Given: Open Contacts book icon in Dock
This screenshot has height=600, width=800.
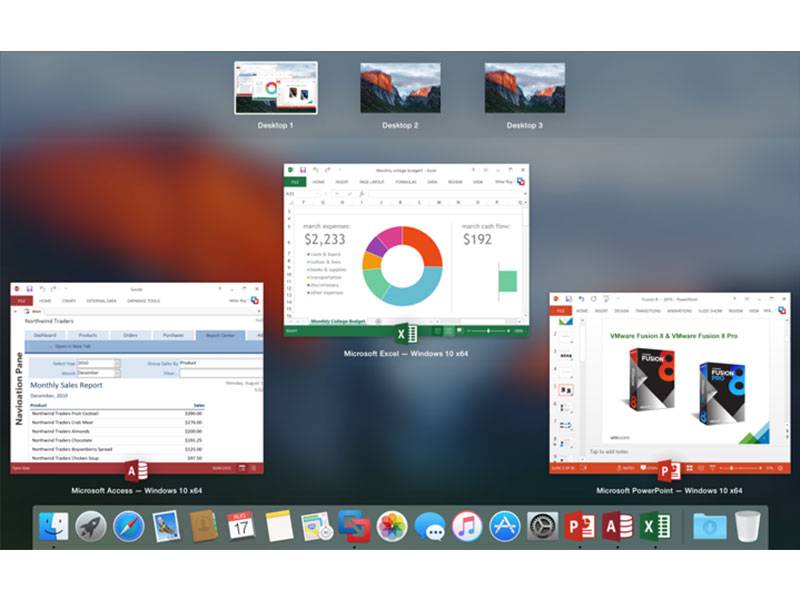Looking at the screenshot, I should (204, 526).
